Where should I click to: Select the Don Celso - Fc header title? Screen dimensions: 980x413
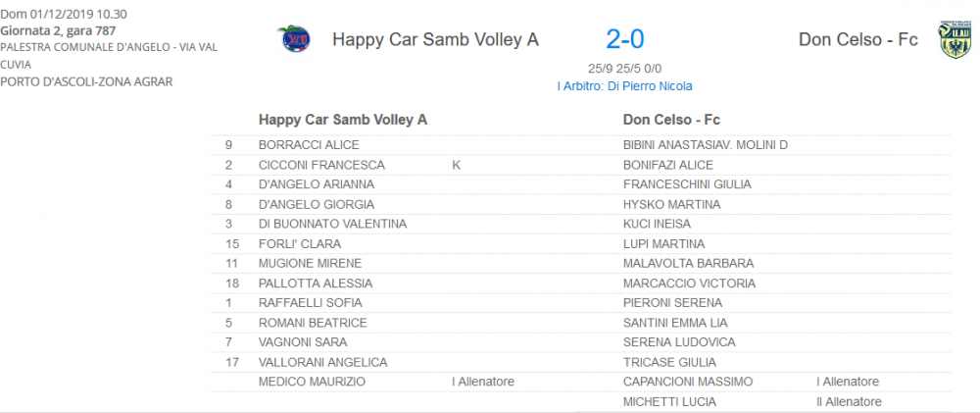tap(858, 39)
